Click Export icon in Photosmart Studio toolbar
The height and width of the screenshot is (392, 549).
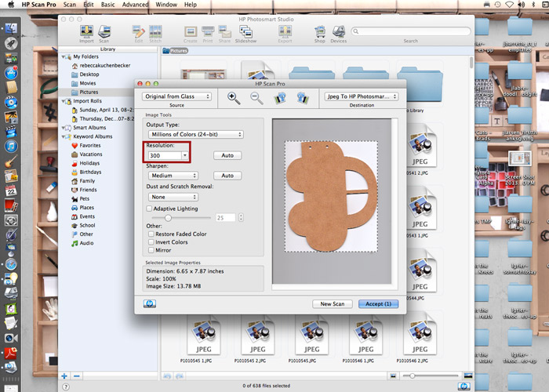(x=285, y=34)
